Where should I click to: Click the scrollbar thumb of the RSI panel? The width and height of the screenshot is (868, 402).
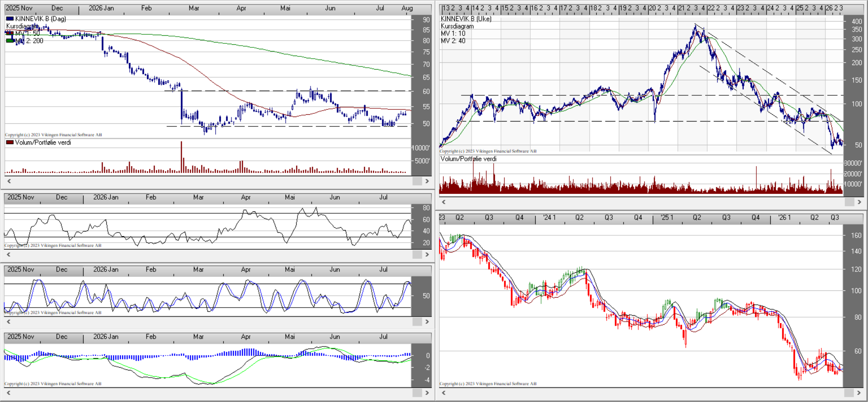417,255
